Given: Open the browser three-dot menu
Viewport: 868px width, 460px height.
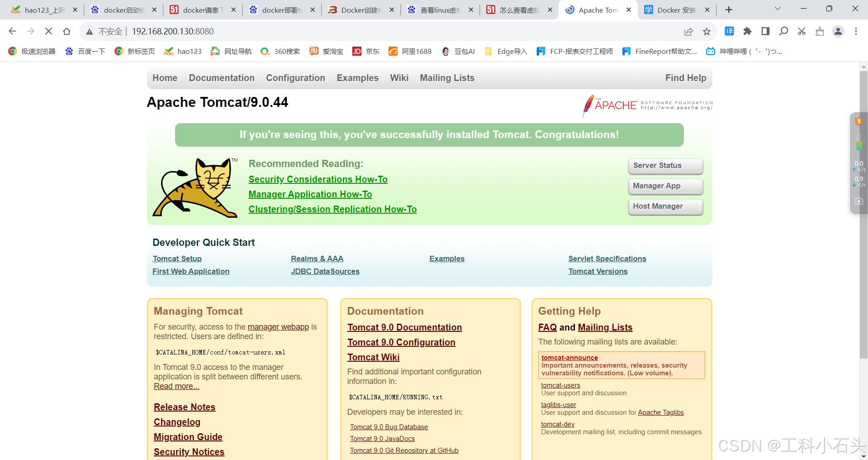Looking at the screenshot, I should click(856, 31).
